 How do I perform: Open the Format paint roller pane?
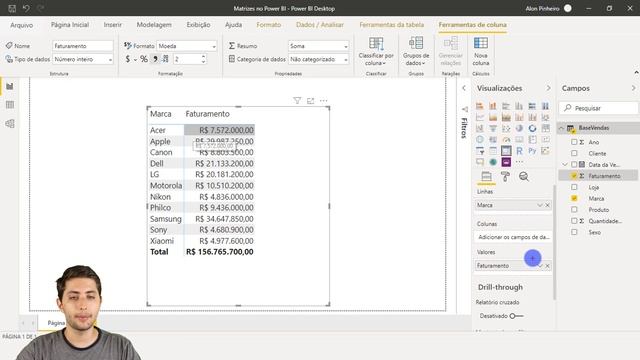click(x=505, y=176)
